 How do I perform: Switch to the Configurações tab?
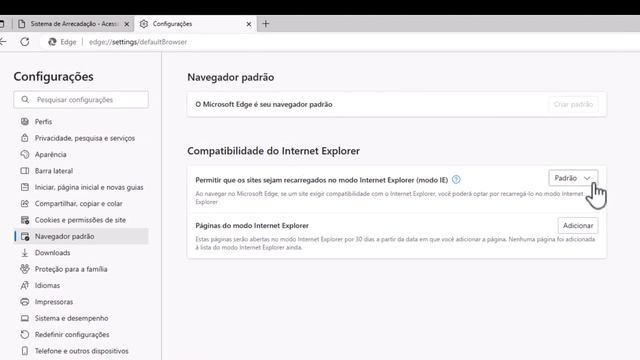[x=196, y=24]
